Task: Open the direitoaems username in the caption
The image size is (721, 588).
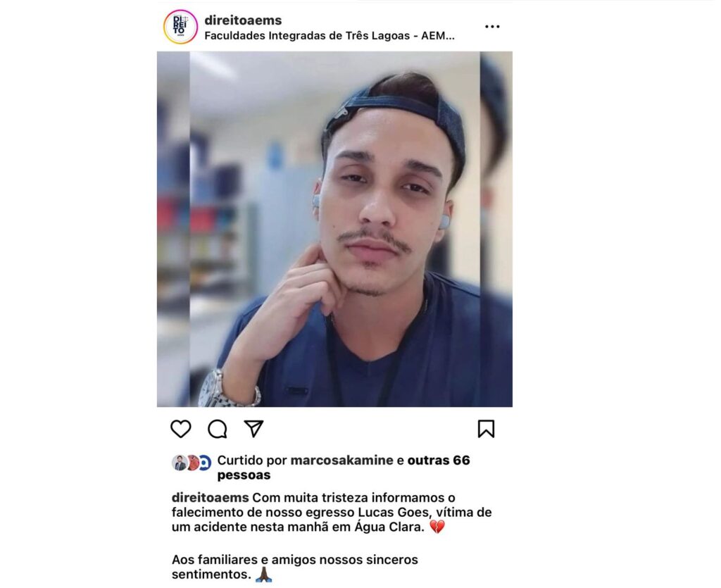Action: (x=210, y=497)
